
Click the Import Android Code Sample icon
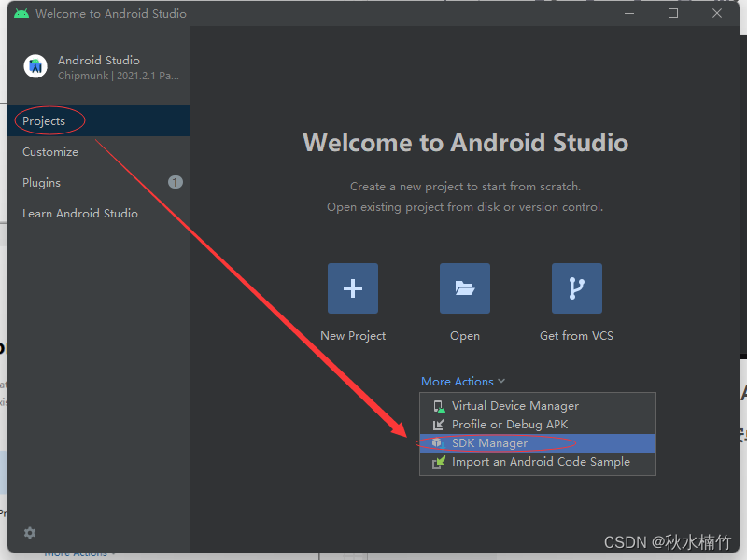coord(438,462)
